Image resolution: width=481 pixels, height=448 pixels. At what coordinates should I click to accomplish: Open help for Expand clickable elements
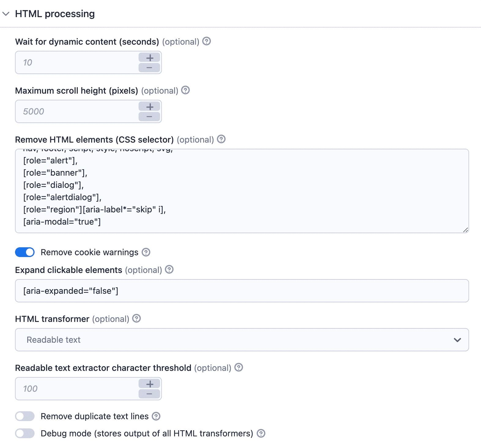[x=169, y=270]
